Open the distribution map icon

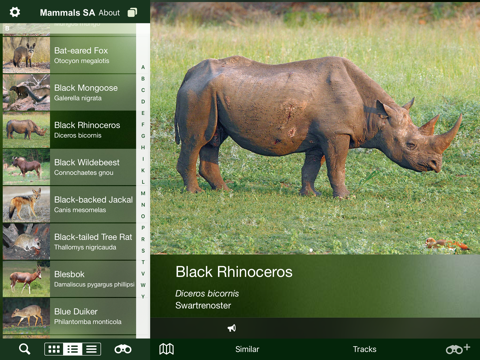167,349
